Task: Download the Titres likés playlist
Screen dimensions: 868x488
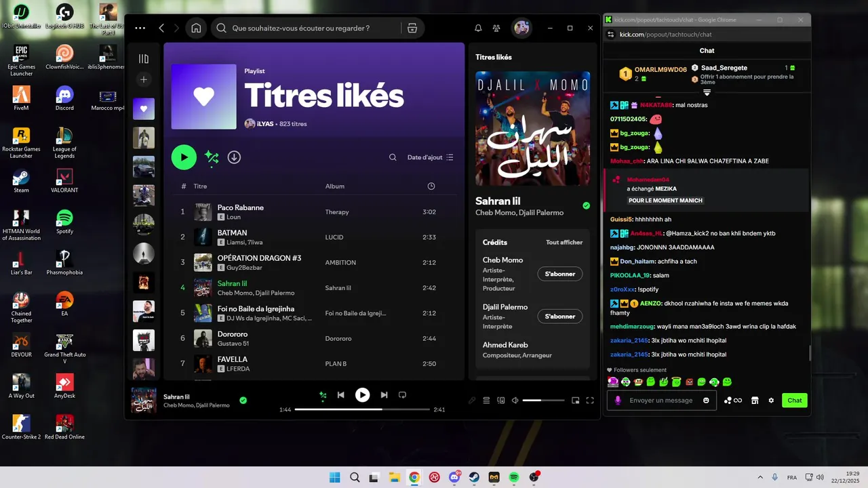Action: tap(234, 157)
